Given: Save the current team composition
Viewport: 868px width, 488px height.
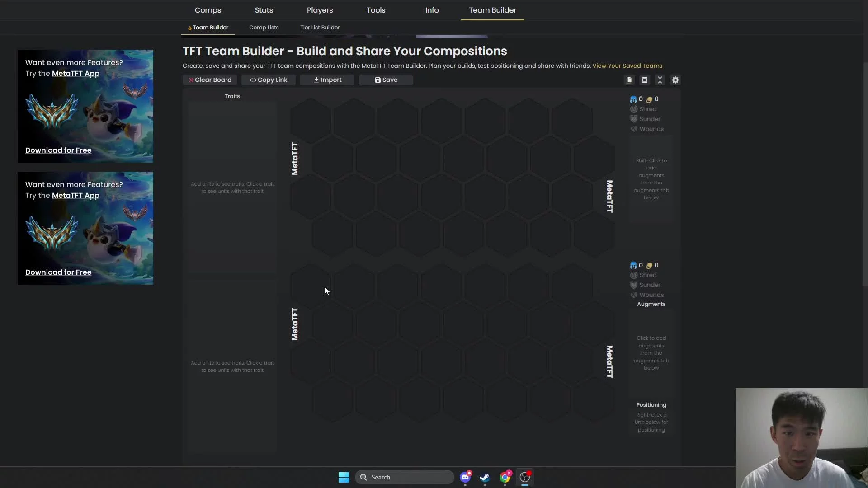Looking at the screenshot, I should [386, 80].
